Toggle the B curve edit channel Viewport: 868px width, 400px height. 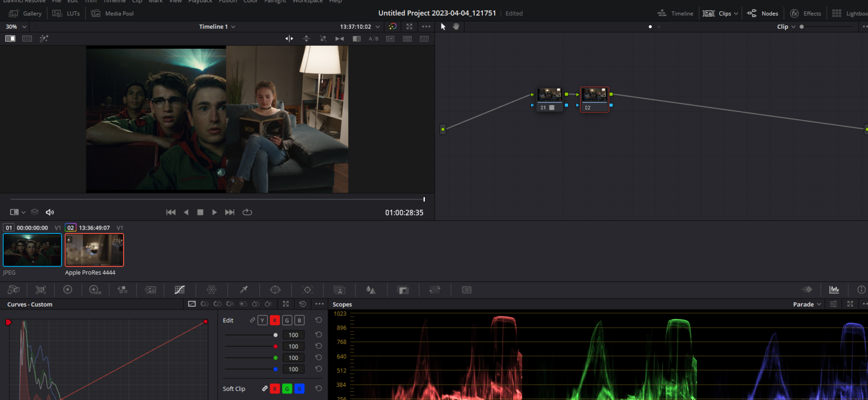pos(299,320)
